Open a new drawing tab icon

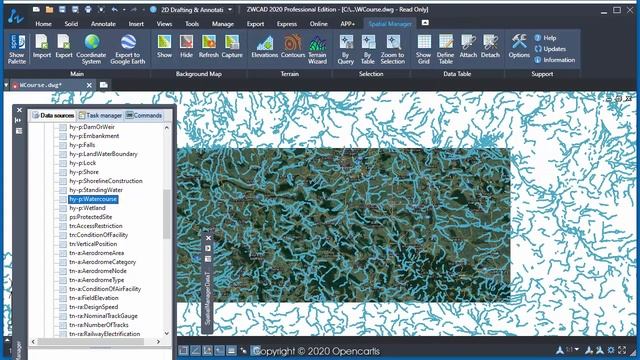(x=104, y=85)
